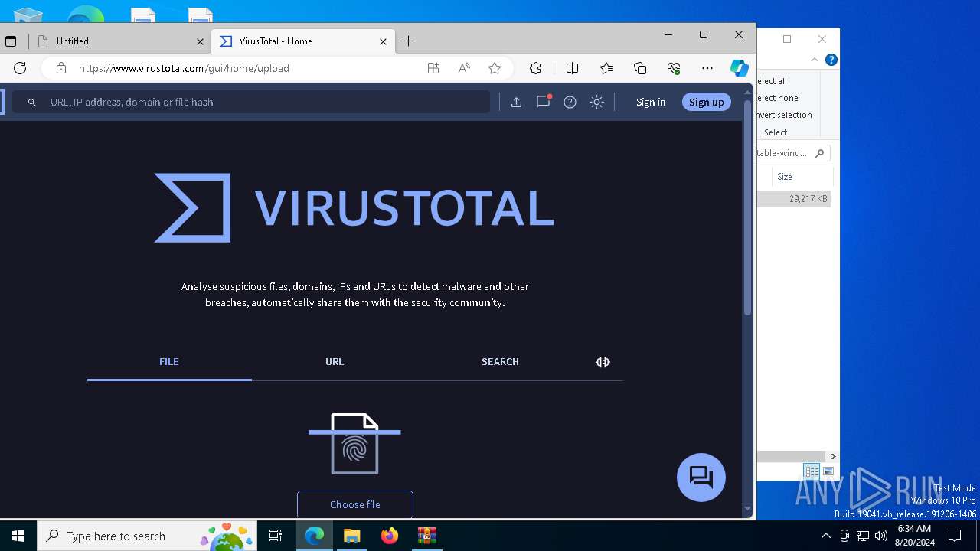Add page to favorites star
This screenshot has height=551, width=980.
tap(495, 68)
